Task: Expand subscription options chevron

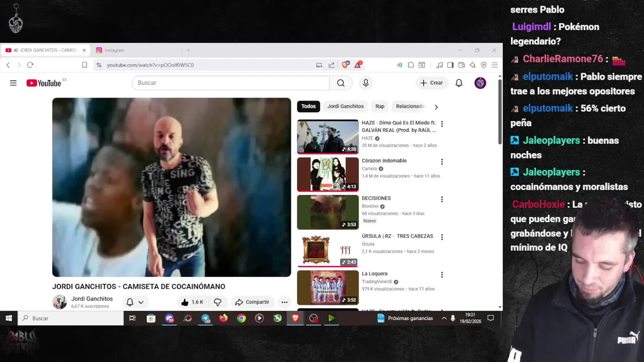Action: pos(141,302)
